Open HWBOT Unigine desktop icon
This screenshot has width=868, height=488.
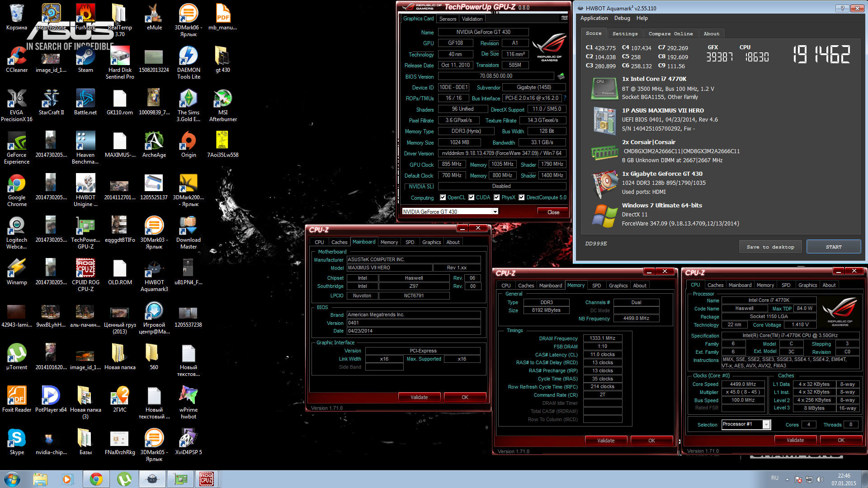[x=85, y=190]
